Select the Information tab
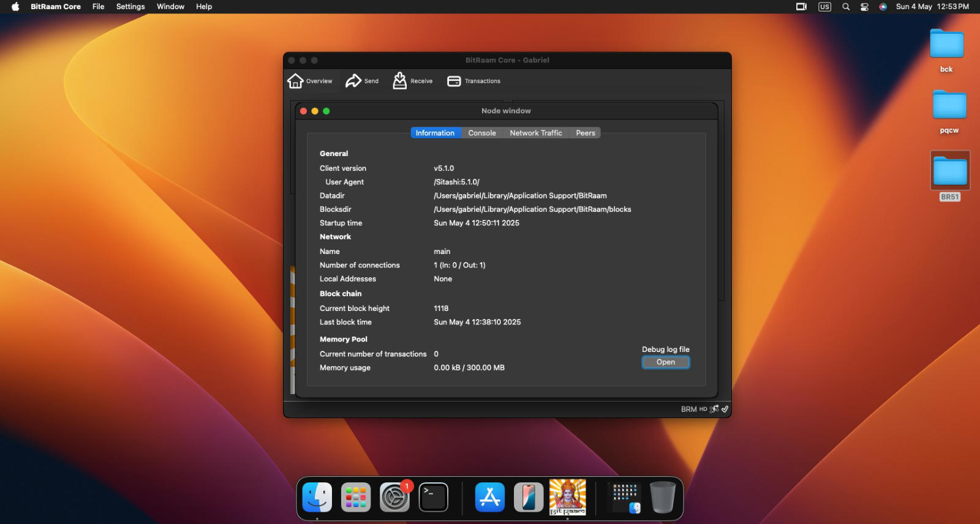 point(435,133)
